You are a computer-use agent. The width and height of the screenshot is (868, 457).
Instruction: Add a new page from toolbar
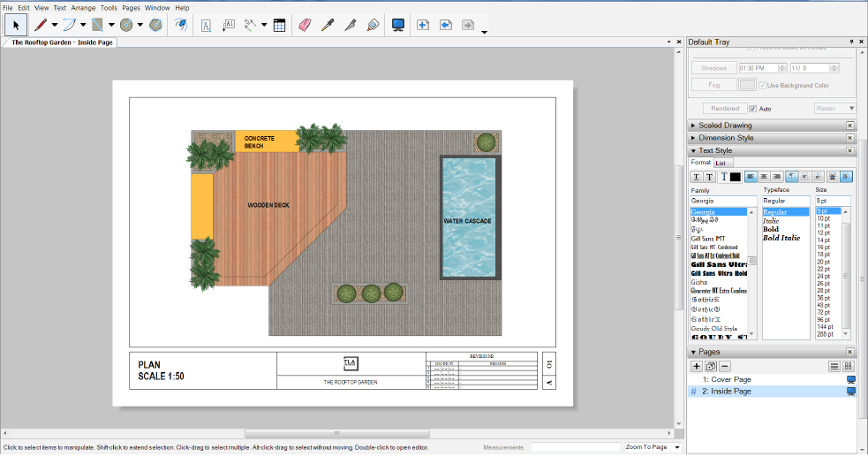tap(423, 25)
